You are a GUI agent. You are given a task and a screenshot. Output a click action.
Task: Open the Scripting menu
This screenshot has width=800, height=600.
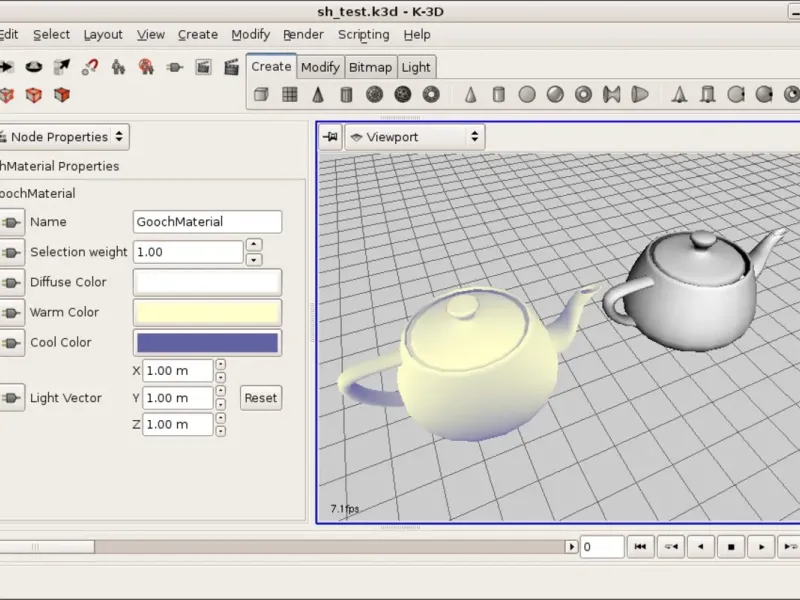click(363, 34)
